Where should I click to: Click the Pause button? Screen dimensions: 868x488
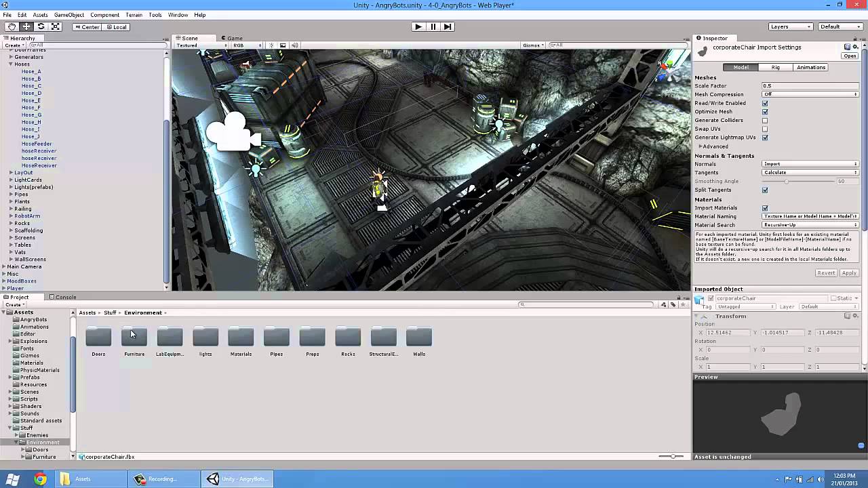point(433,26)
